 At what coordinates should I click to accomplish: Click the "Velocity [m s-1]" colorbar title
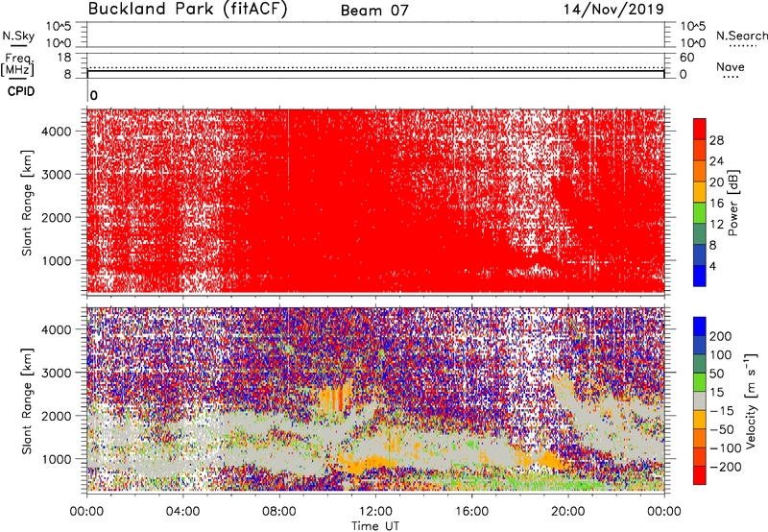[x=752, y=400]
